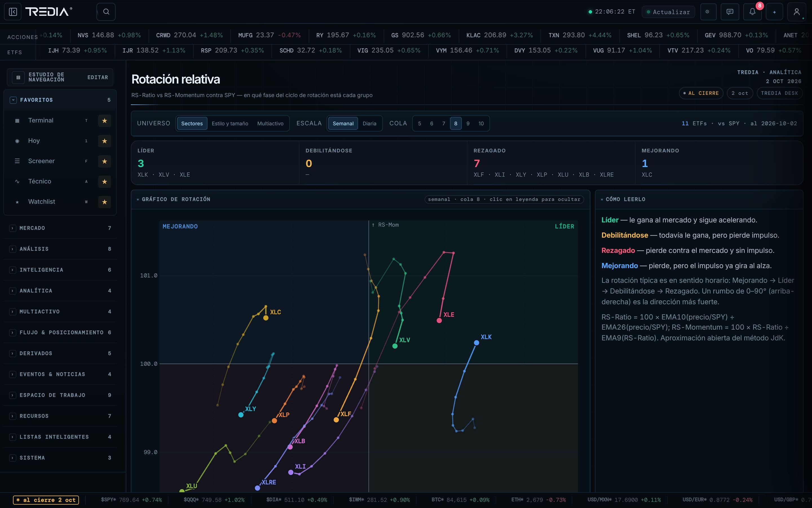The height and width of the screenshot is (508, 812).
Task: Click the TREDIA DESK pill
Action: [x=779, y=93]
